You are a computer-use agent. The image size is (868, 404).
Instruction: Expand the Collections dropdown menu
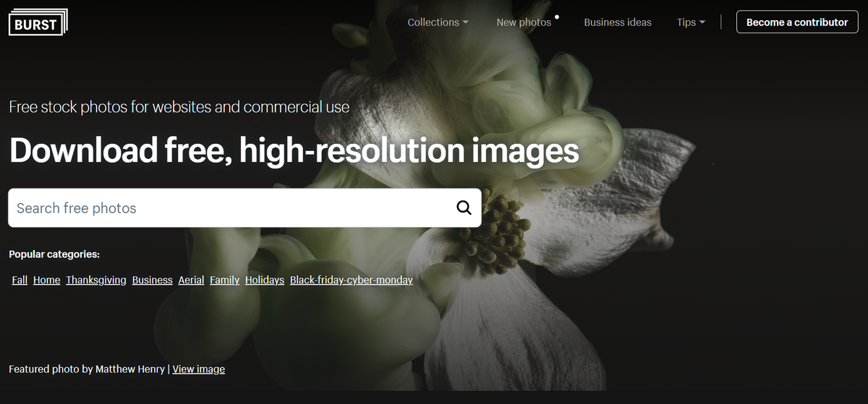click(438, 22)
